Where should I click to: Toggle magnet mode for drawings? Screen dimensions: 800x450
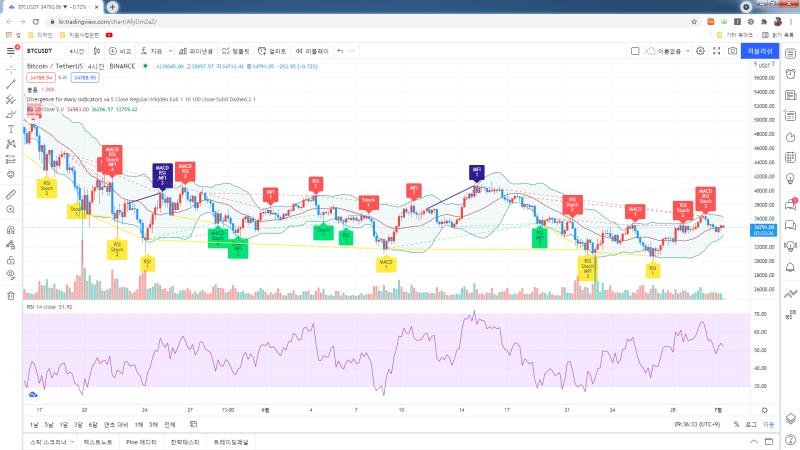click(11, 230)
